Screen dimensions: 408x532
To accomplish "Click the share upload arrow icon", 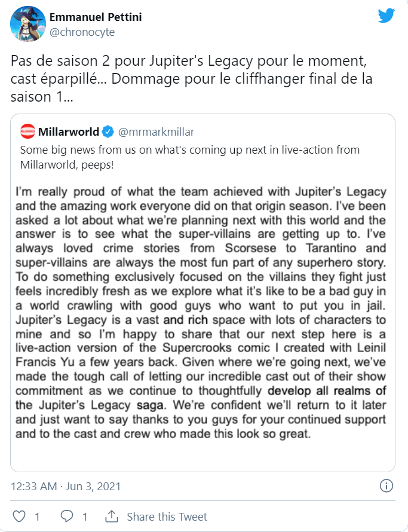I will tap(111, 516).
